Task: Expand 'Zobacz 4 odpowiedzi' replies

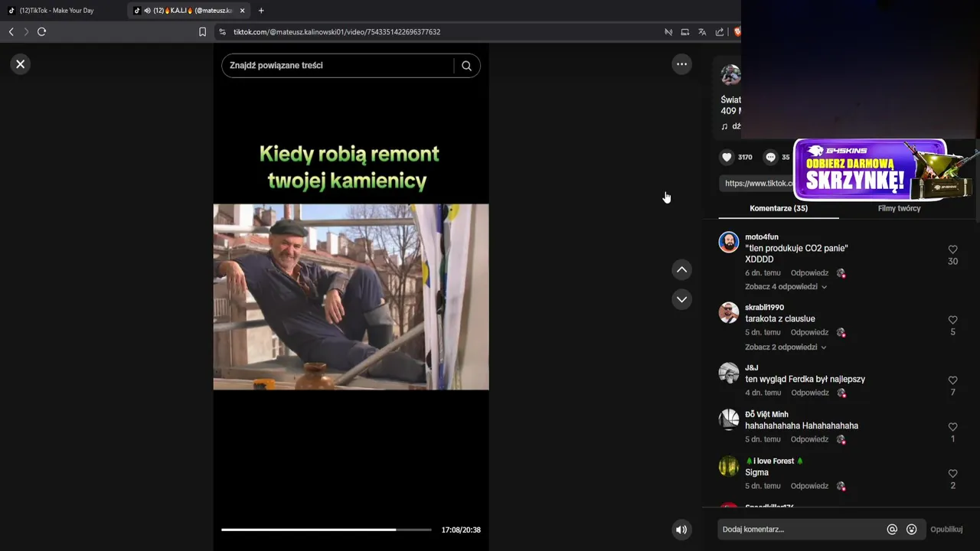Action: coord(786,287)
